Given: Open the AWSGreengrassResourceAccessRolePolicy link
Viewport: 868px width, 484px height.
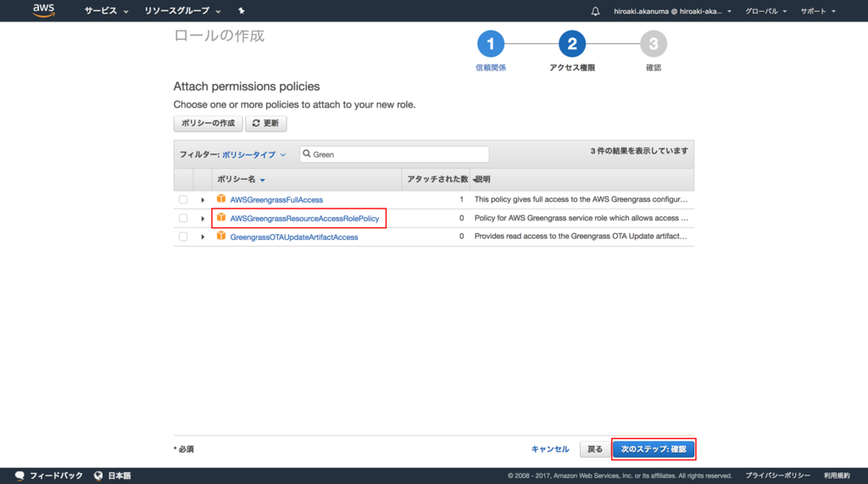Looking at the screenshot, I should click(x=304, y=219).
